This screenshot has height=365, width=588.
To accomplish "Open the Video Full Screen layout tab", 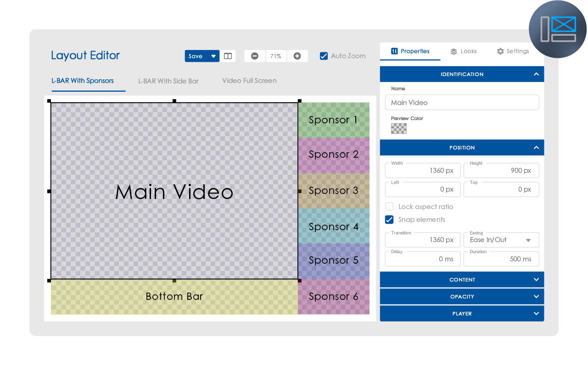I will coord(249,80).
